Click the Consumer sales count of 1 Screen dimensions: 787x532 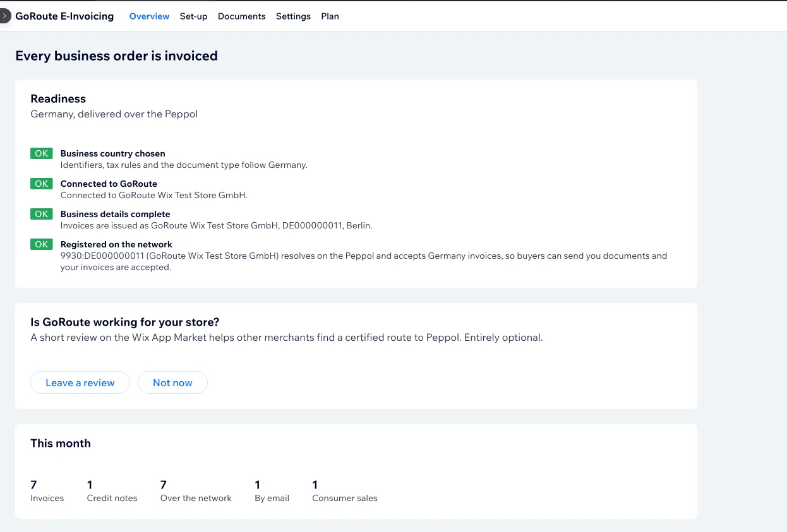click(x=315, y=485)
